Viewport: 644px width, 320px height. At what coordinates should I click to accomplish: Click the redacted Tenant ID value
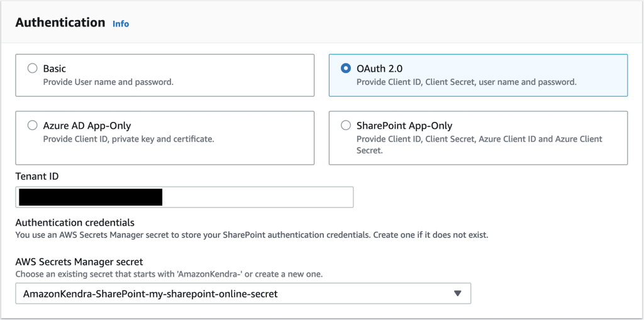tap(91, 197)
